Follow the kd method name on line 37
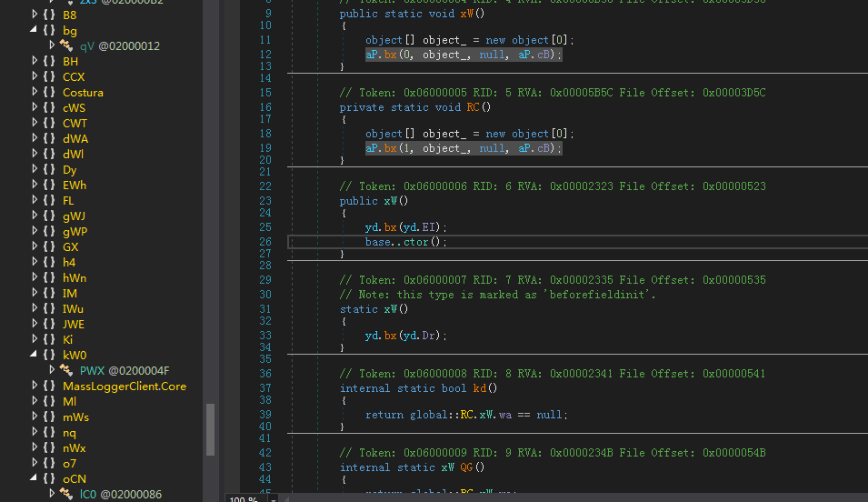Screen dimensions: 868x502 [x=479, y=388]
